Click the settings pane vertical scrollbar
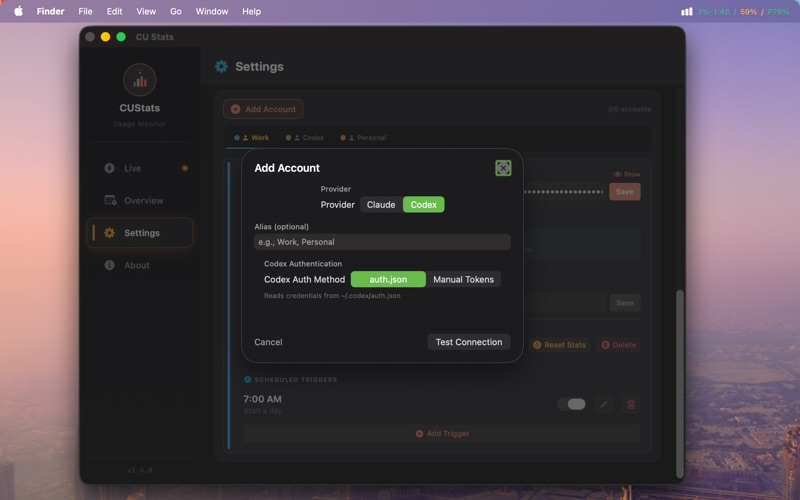 click(x=680, y=383)
